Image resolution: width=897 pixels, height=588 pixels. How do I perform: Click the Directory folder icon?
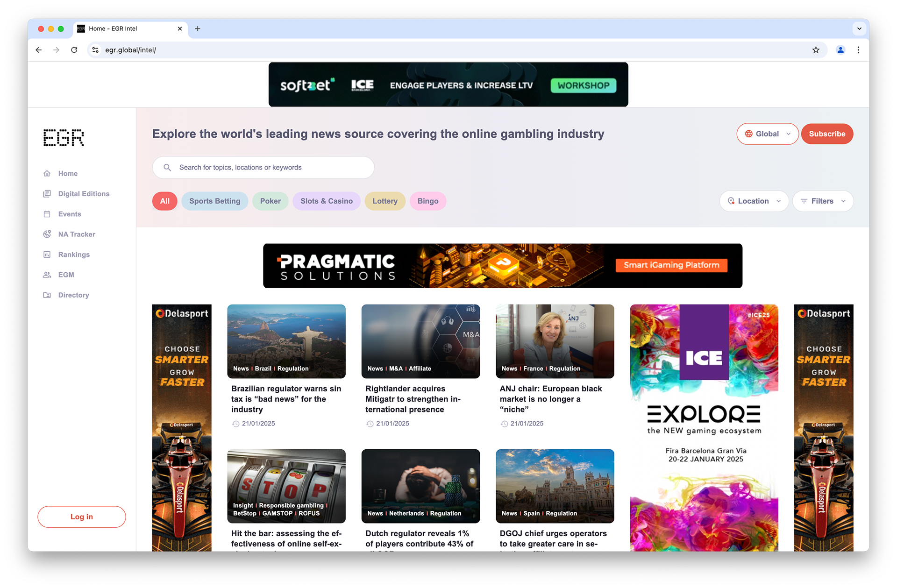(x=47, y=295)
